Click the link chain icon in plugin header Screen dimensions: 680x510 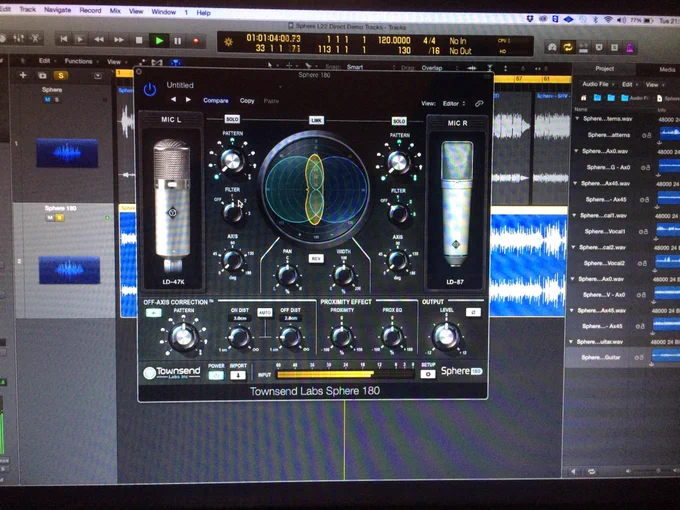[x=479, y=104]
